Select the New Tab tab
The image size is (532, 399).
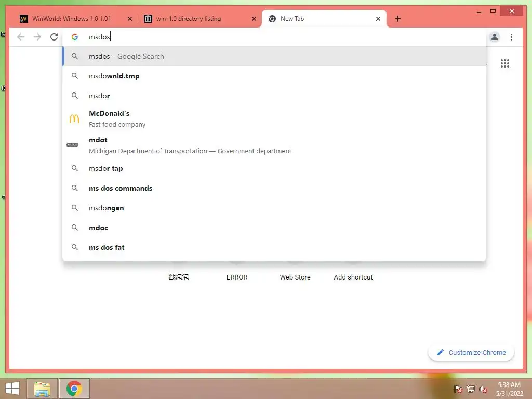324,19
